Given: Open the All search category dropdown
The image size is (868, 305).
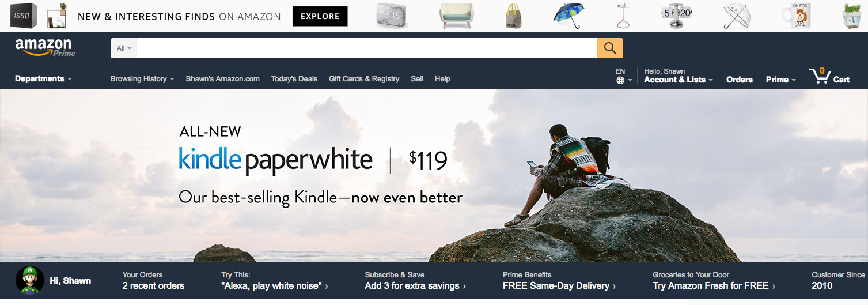Looking at the screenshot, I should click(x=124, y=48).
